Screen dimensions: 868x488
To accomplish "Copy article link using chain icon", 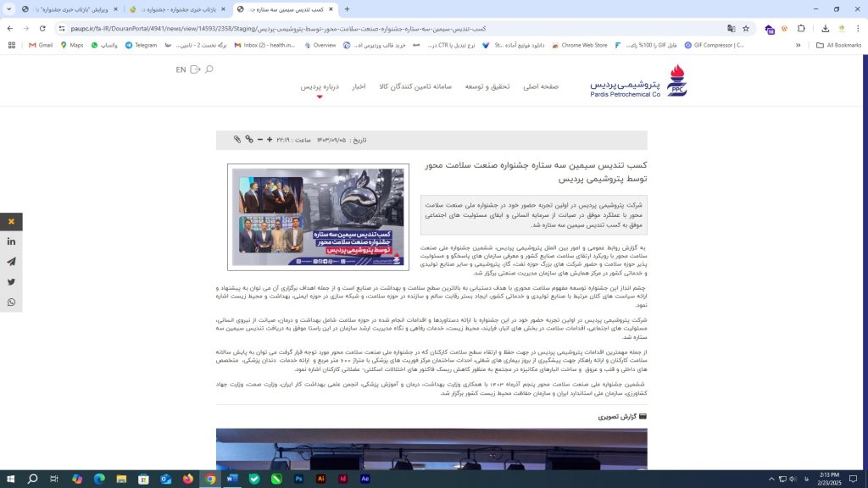I will (248, 139).
